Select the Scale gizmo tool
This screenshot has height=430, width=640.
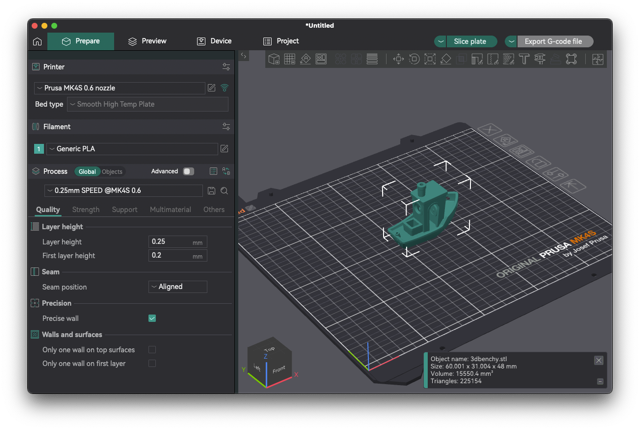(x=430, y=59)
